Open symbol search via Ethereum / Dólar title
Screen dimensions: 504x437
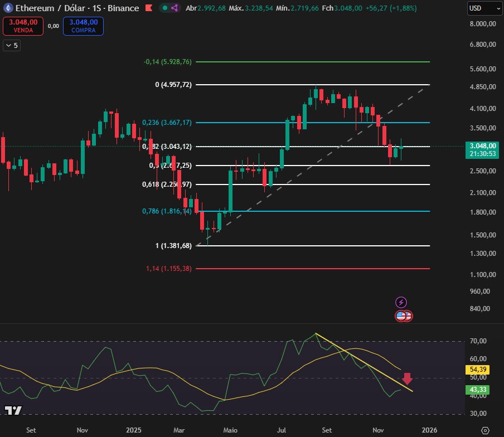pos(77,8)
